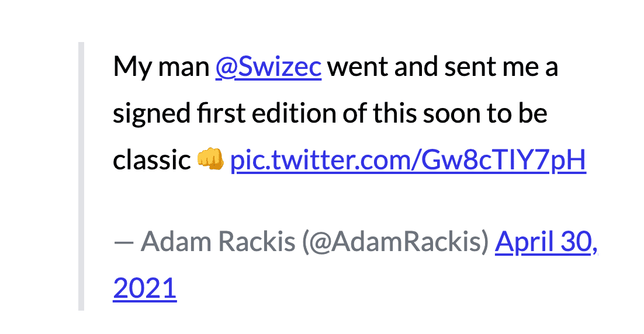
Task: Click the "2021" part of the date link
Action: (144, 288)
